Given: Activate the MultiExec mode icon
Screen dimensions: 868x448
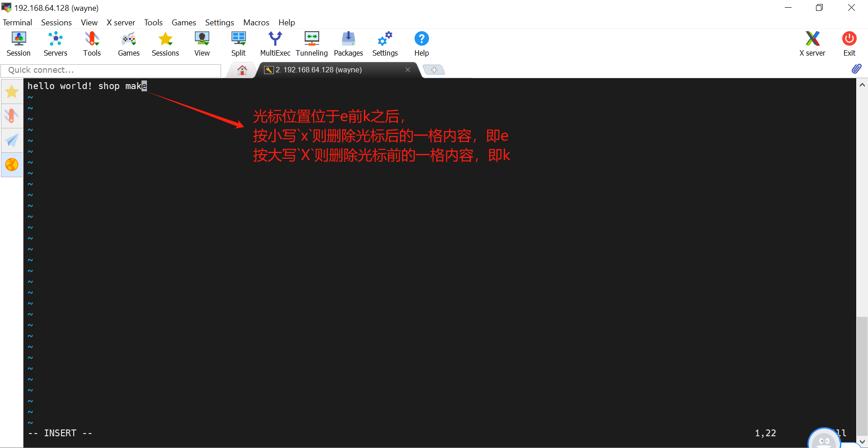Looking at the screenshot, I should [275, 44].
